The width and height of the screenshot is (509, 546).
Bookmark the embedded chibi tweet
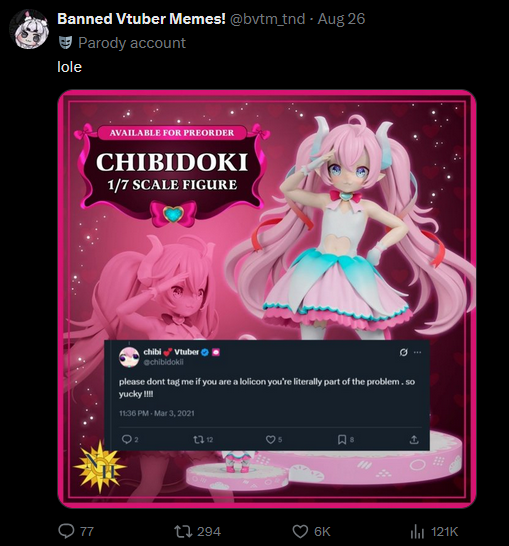point(342,439)
